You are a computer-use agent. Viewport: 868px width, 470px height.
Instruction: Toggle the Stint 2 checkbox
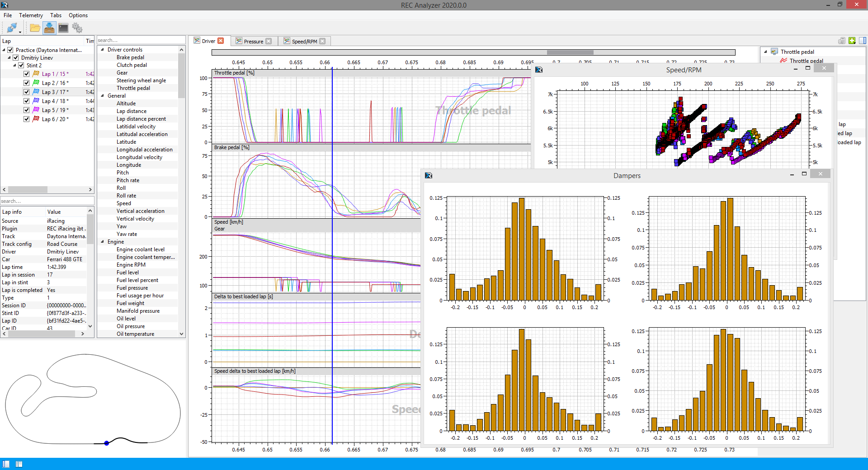(x=21, y=66)
